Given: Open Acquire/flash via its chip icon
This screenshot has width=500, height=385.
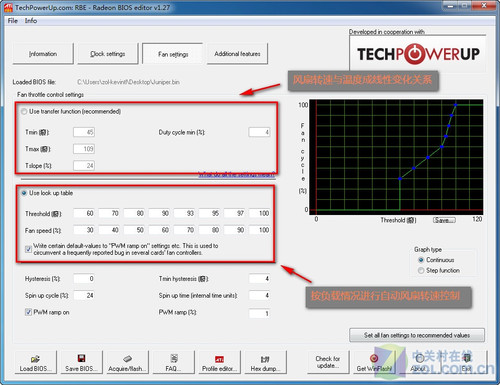Looking at the screenshot, I should pyautogui.click(x=127, y=362).
